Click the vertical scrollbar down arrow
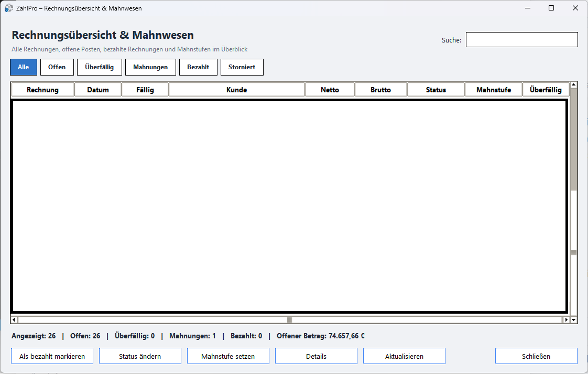 (574, 320)
